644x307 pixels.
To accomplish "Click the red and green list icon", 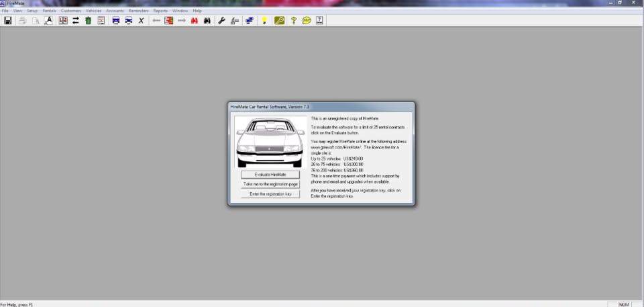I will (x=169, y=21).
